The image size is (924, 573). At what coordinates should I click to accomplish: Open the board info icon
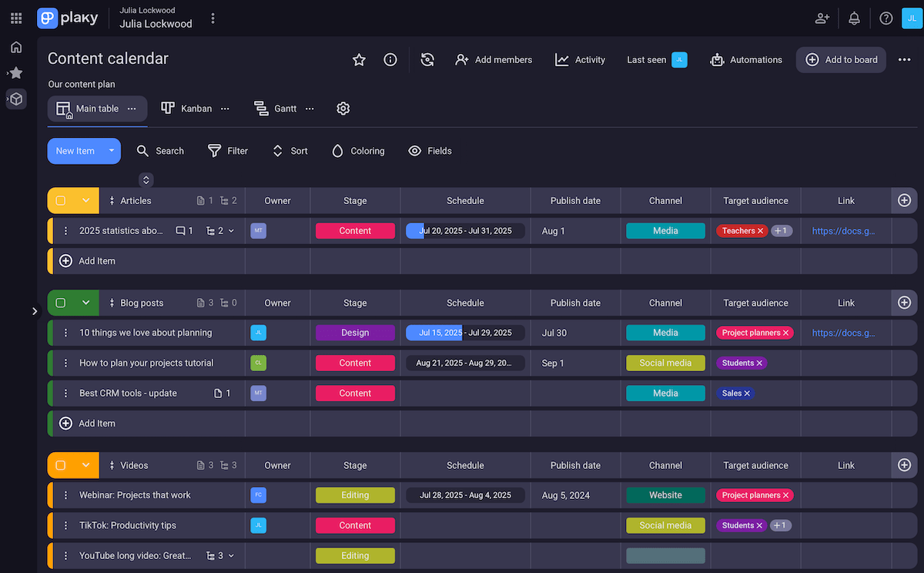tap(390, 59)
